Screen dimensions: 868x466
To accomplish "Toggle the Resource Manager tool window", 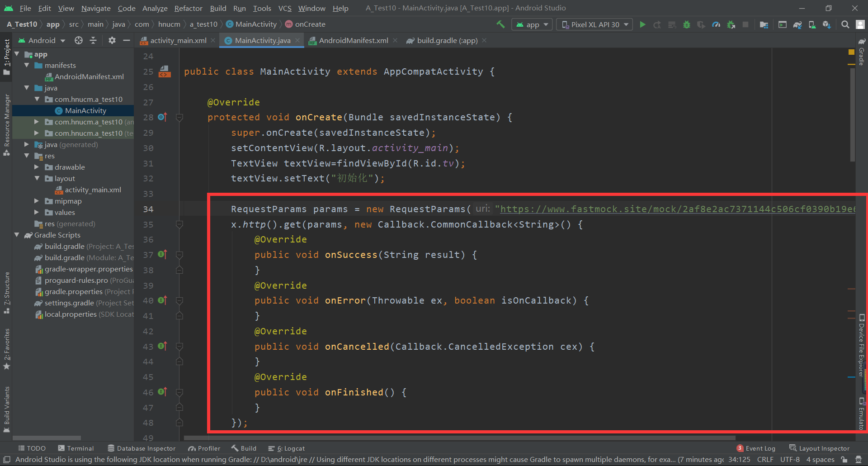I will point(6,125).
